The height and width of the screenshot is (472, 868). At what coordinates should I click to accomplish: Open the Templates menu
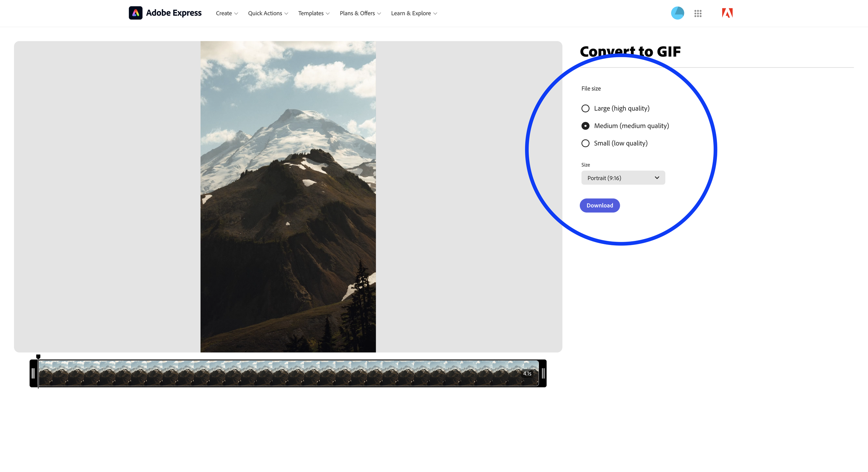coord(314,13)
